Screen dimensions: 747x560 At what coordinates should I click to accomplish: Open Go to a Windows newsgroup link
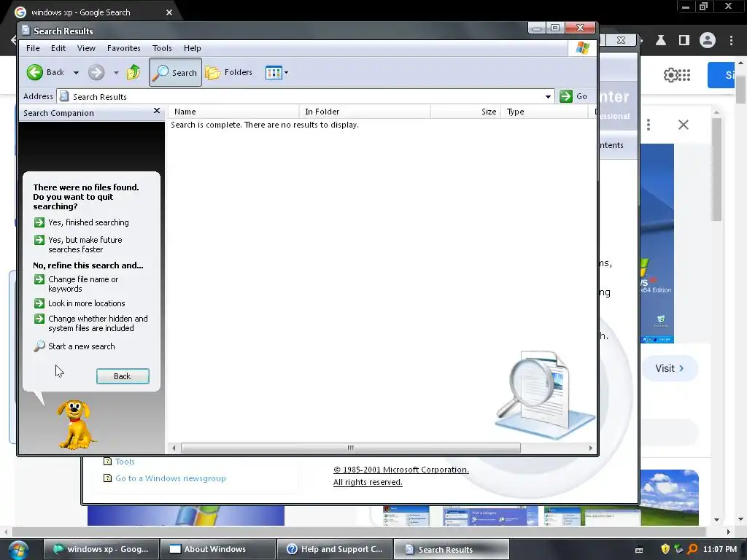coord(170,478)
